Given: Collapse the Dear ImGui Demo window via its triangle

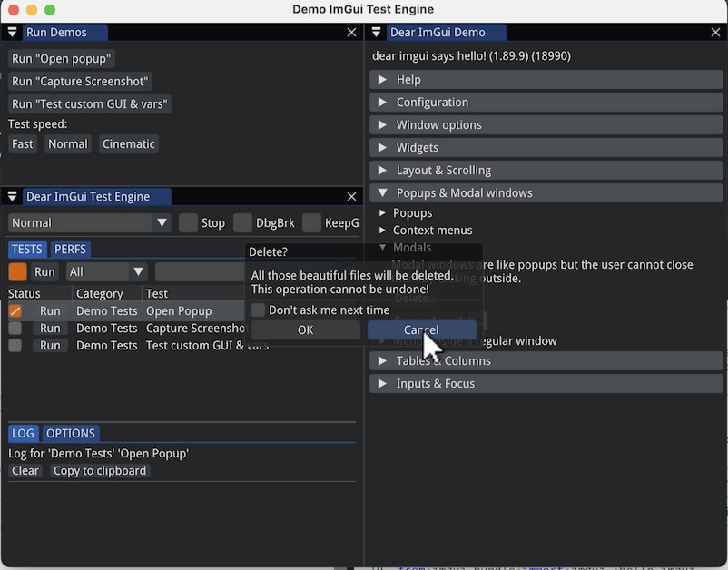Looking at the screenshot, I should coord(376,32).
